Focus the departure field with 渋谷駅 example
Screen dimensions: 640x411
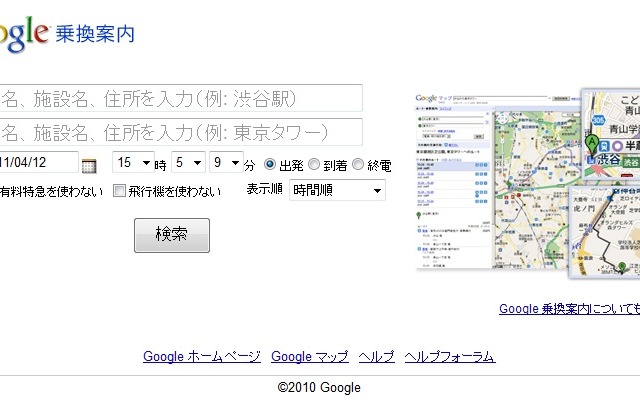181,98
